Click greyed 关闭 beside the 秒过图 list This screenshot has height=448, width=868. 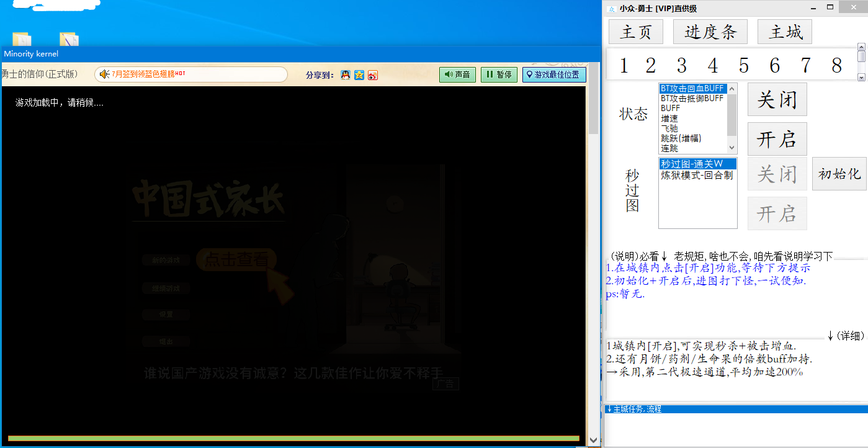[777, 174]
